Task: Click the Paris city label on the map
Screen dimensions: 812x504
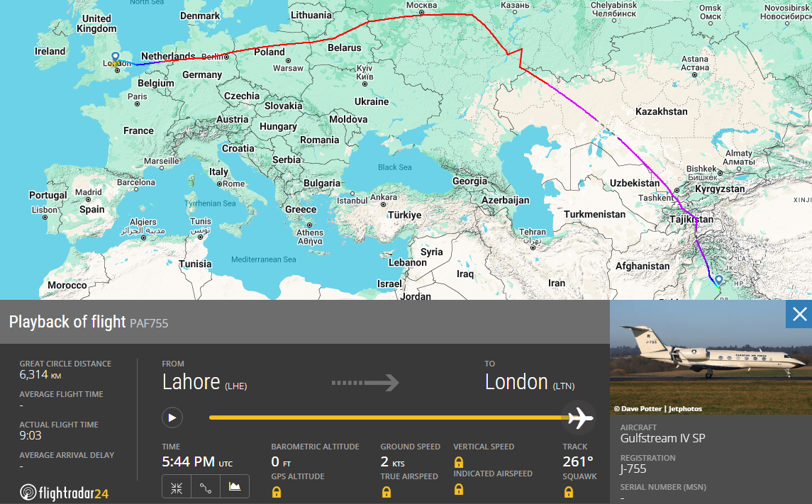Action: 138,97
